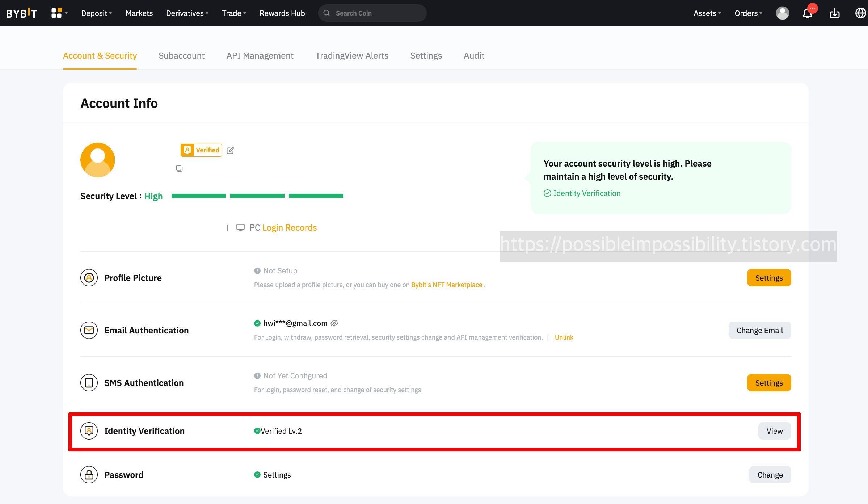Open Login Records link

pyautogui.click(x=290, y=228)
